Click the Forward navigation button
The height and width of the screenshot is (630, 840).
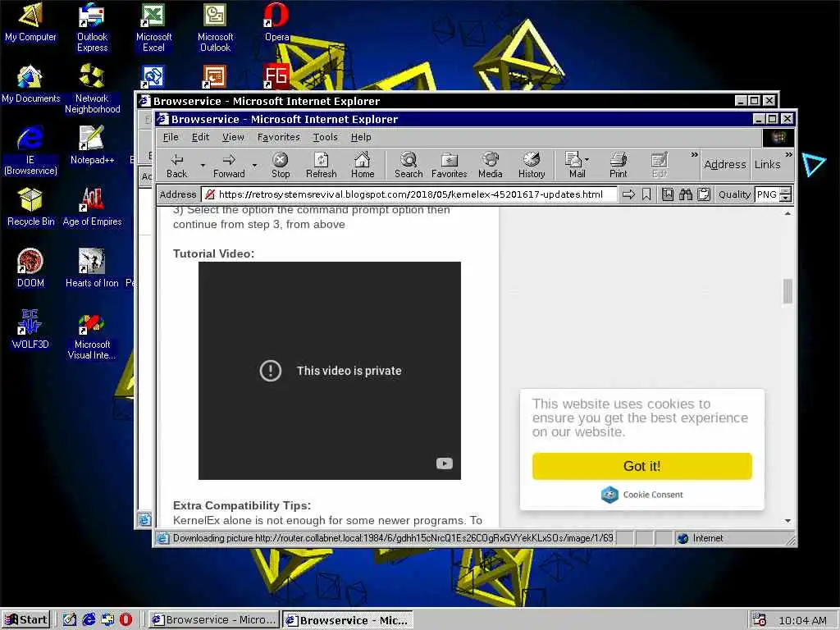[229, 165]
